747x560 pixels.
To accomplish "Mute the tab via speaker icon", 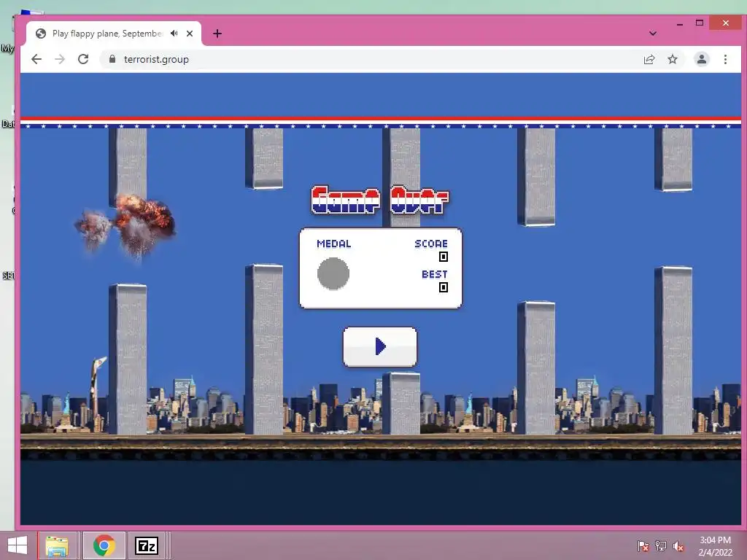I will 174,34.
